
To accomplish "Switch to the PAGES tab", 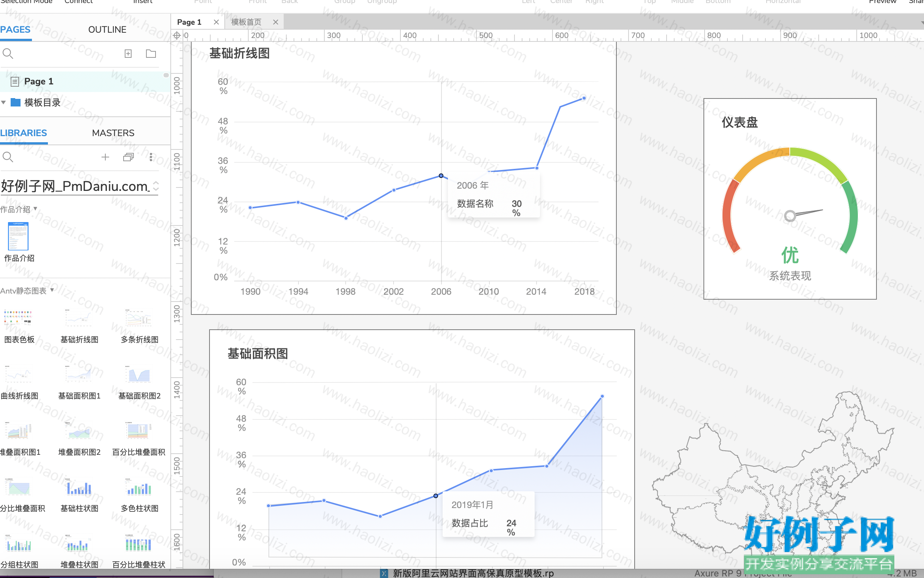I will 15,29.
